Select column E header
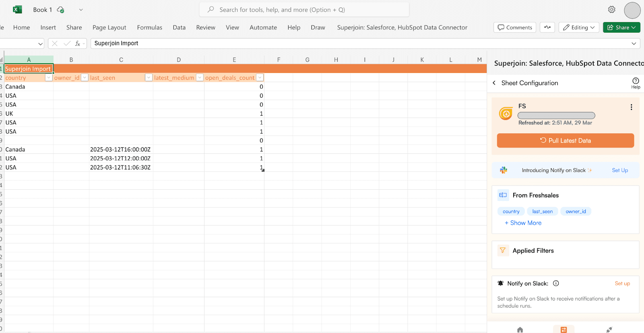644x333 pixels. point(234,60)
